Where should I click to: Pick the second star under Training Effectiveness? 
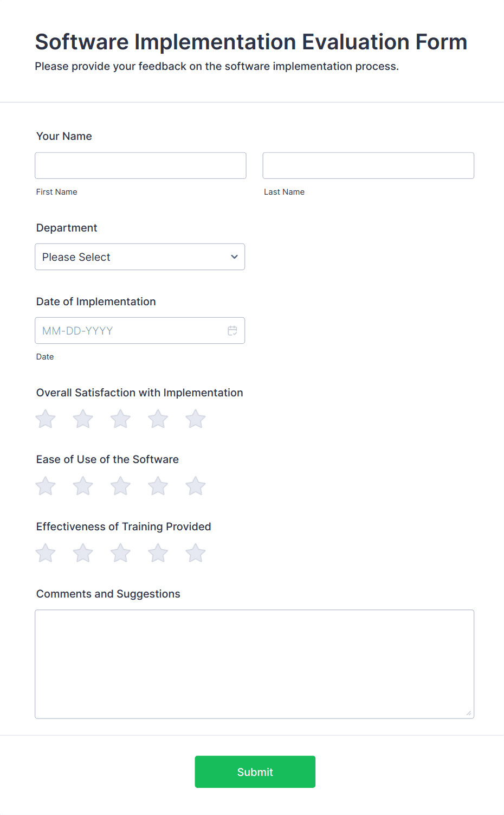pyautogui.click(x=82, y=553)
